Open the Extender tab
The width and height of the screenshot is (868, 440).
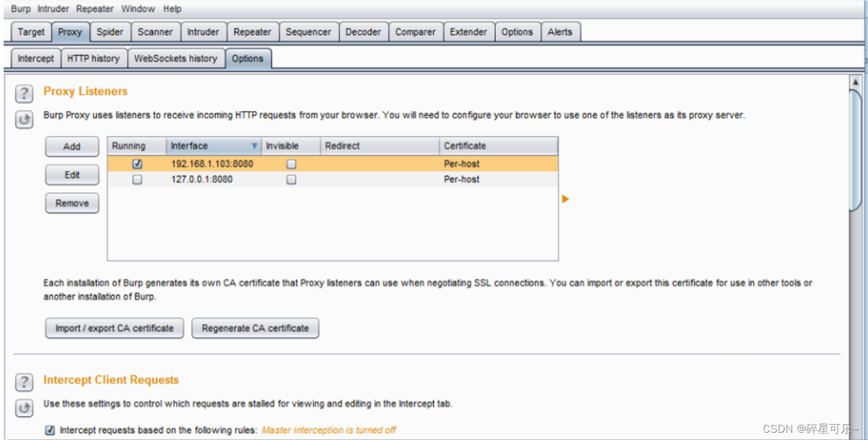[x=468, y=32]
